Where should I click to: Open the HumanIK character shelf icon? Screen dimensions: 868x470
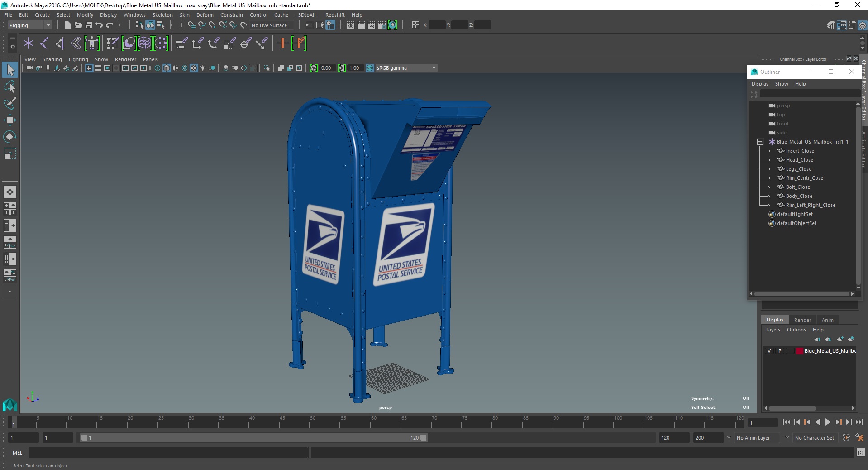tap(92, 43)
